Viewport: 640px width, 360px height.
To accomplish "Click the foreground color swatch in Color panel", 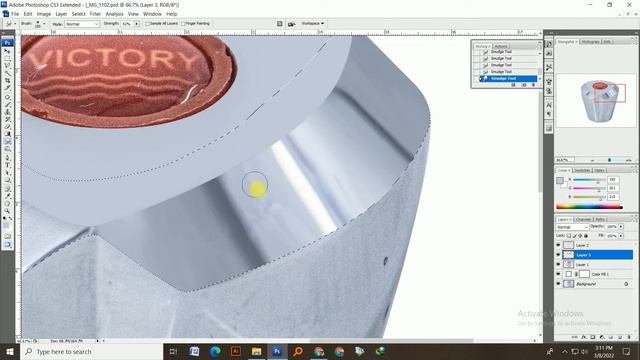I will pos(560,180).
